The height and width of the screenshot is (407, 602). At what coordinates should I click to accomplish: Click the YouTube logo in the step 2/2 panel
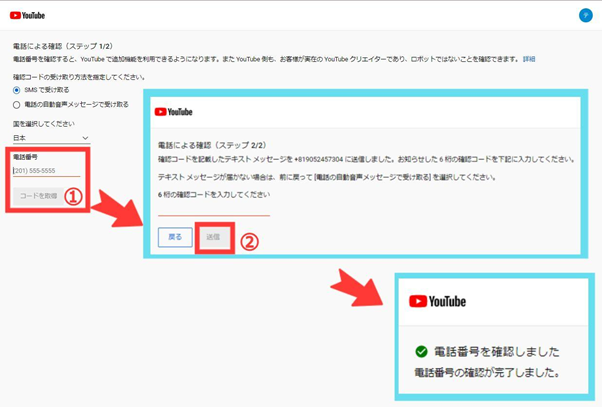174,112
